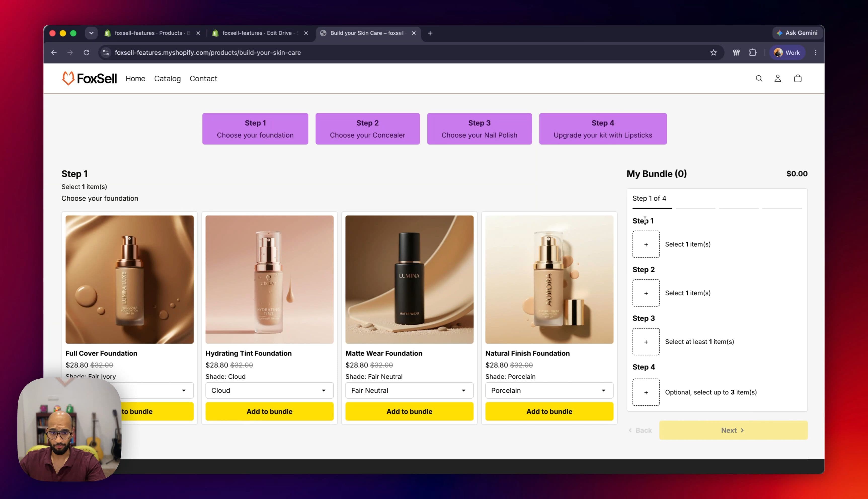Screen dimensions: 868x499
Task: Click the Step 1 plus placeholder slot
Action: (x=646, y=244)
